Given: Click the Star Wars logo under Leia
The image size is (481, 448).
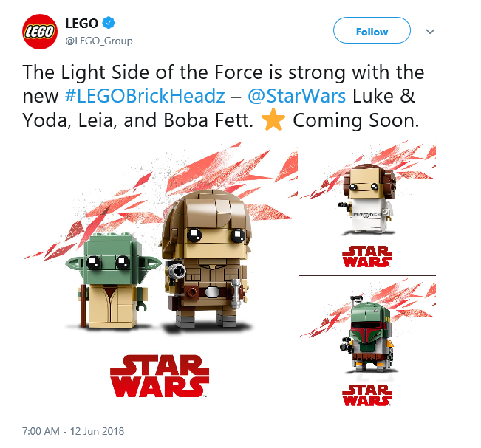Looking at the screenshot, I should click(367, 257).
